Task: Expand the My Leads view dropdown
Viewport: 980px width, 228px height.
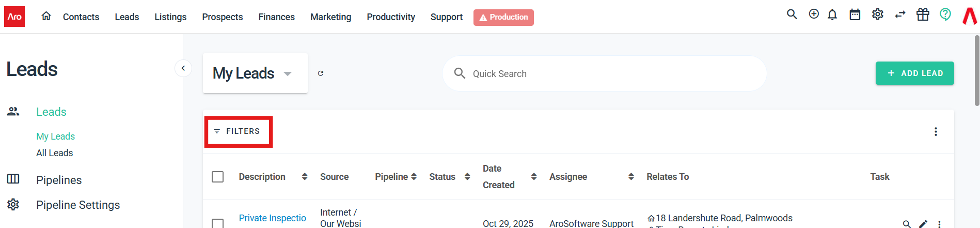Action: [288, 73]
